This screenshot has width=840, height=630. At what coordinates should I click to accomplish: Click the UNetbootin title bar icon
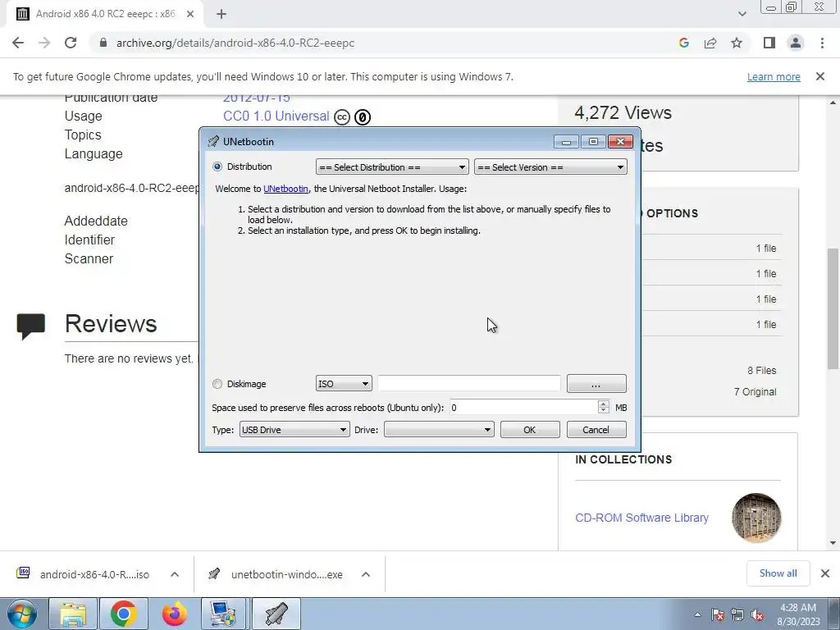[x=213, y=141]
